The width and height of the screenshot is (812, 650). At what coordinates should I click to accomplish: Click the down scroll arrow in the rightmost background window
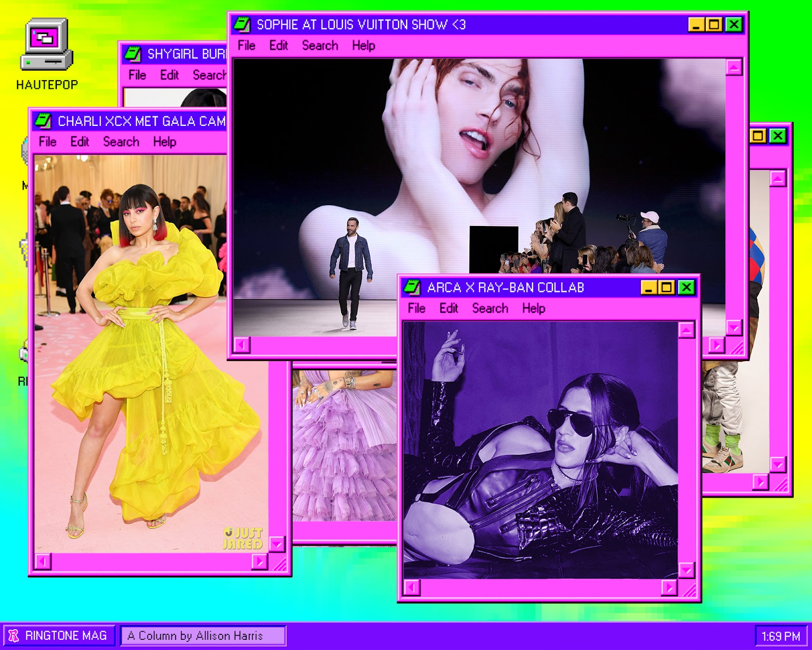[x=778, y=465]
